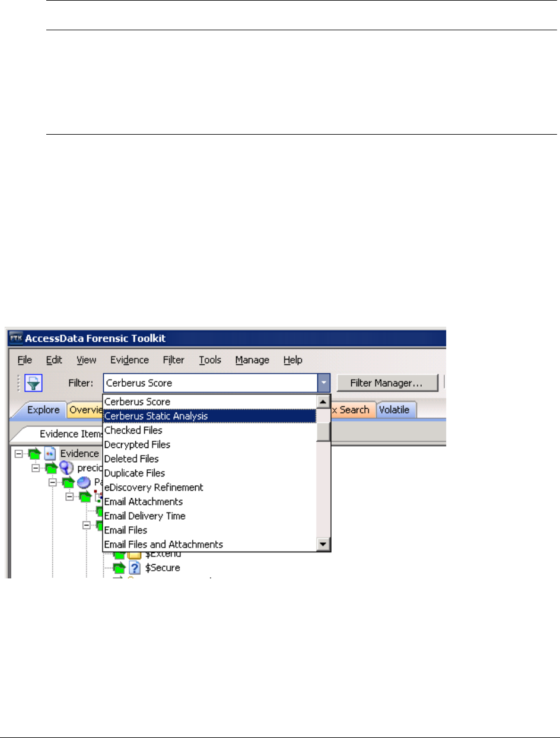Open the Tools menu
560x738 pixels.
[210, 360]
